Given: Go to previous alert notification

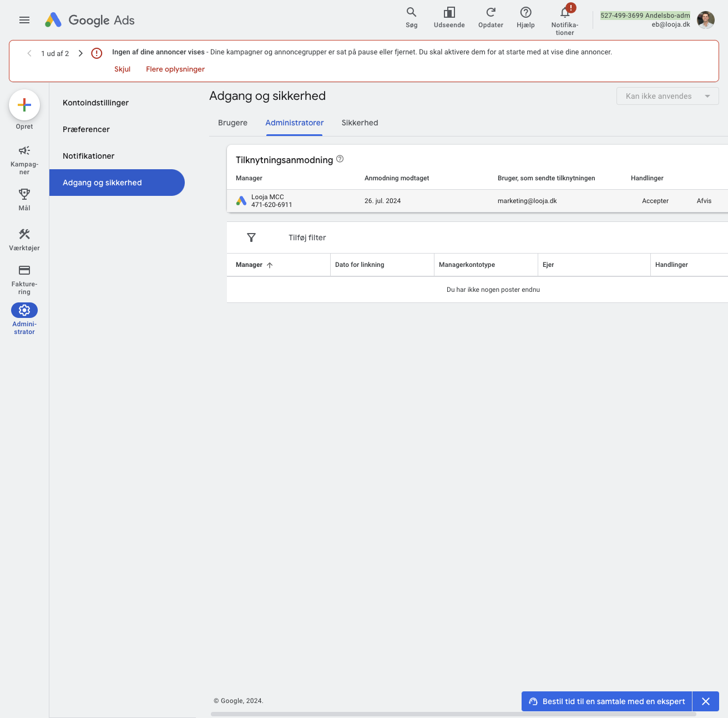Looking at the screenshot, I should tap(29, 53).
